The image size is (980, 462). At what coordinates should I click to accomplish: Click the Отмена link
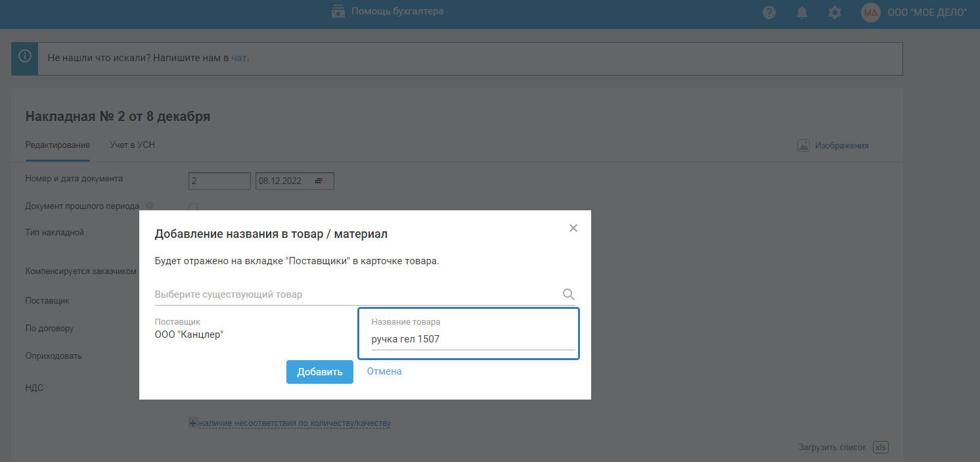pyautogui.click(x=384, y=371)
